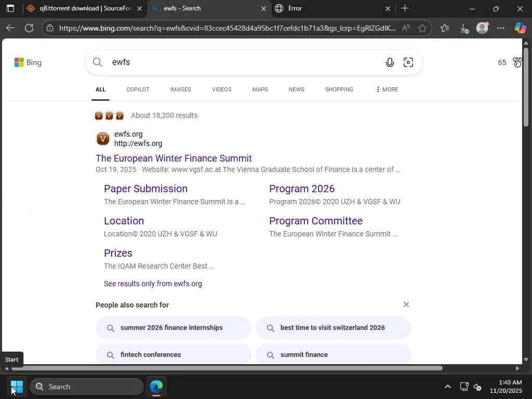This screenshot has width=532, height=399.
Task: Select the MAPS search tab
Action: point(260,89)
